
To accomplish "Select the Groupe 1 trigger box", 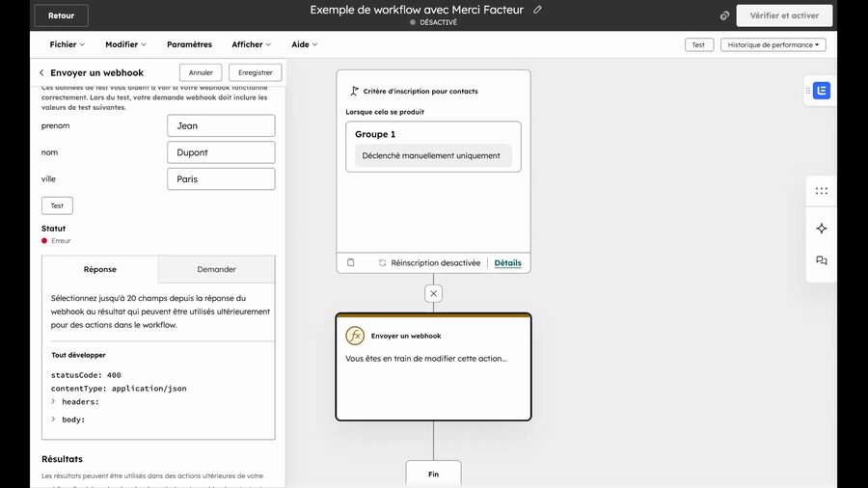I will (433, 147).
